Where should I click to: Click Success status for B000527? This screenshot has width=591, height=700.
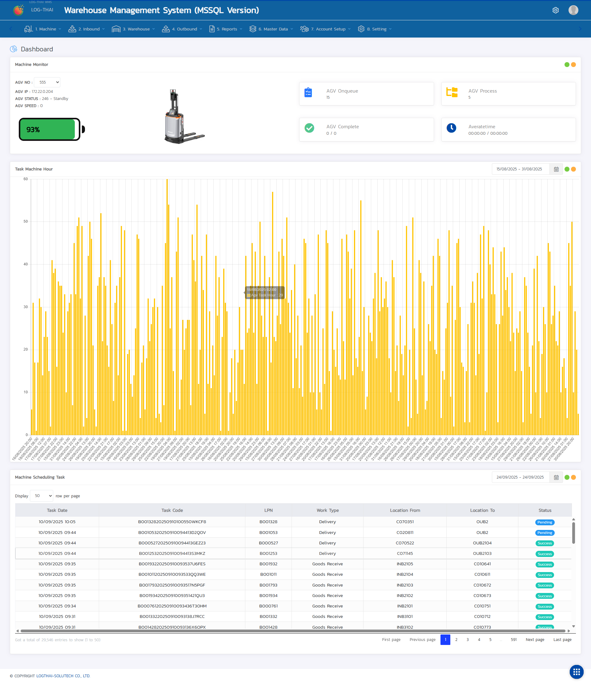pos(545,543)
